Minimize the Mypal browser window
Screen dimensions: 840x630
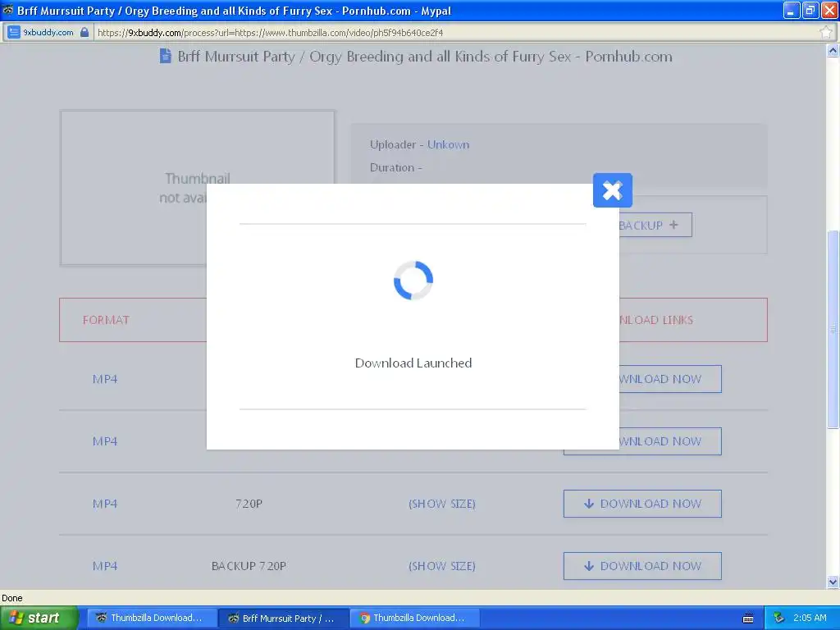pyautogui.click(x=791, y=10)
